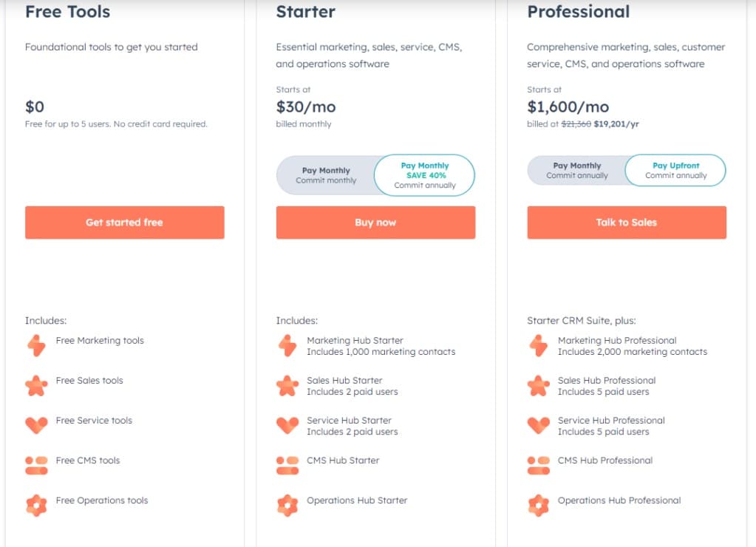Open the Marketing Hub Starter text
The width and height of the screenshot is (756, 547).
point(355,341)
